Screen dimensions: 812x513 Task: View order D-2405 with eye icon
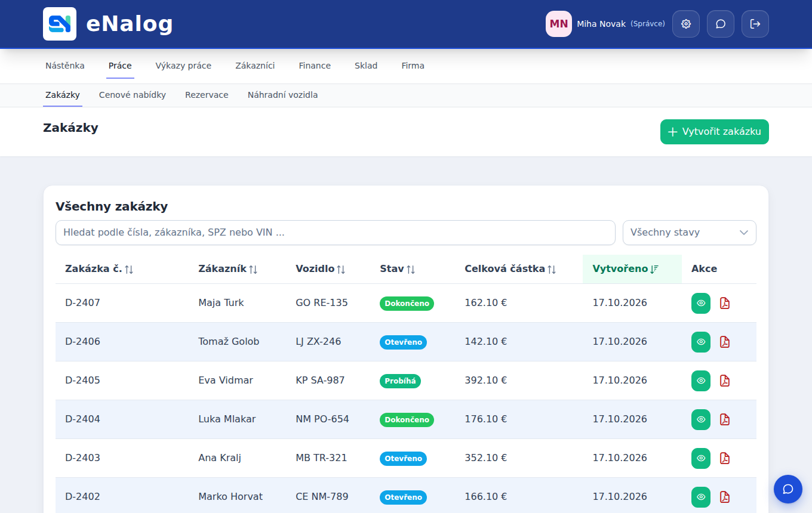click(701, 381)
